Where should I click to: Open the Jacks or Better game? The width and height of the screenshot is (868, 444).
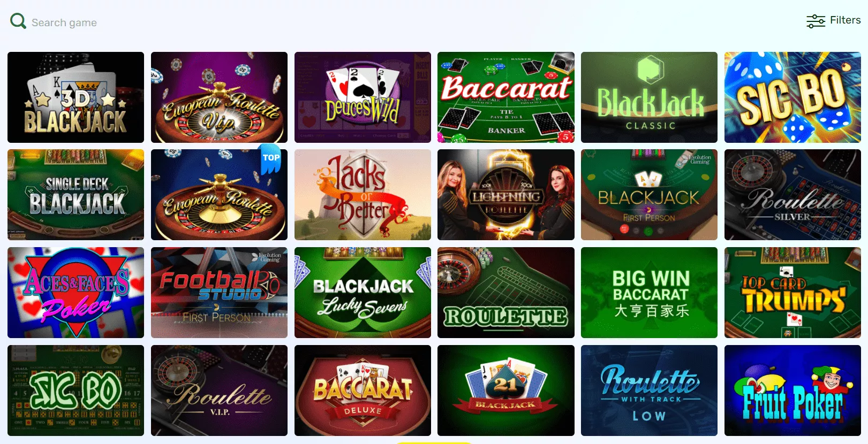[x=363, y=195]
